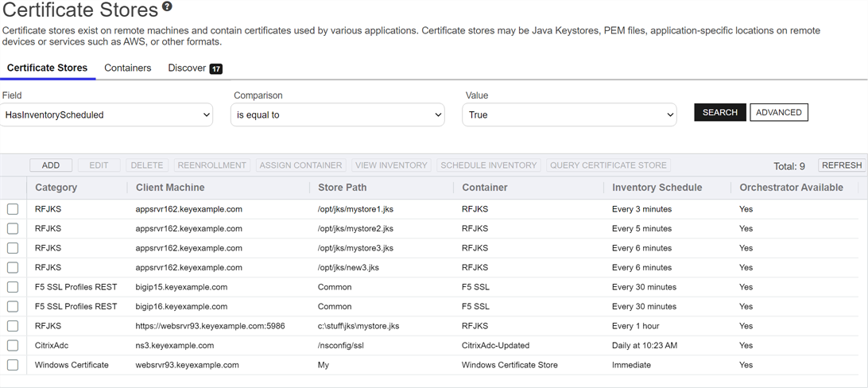
Task: Tick the Windows Certificate row checkbox
Action: coord(13,365)
